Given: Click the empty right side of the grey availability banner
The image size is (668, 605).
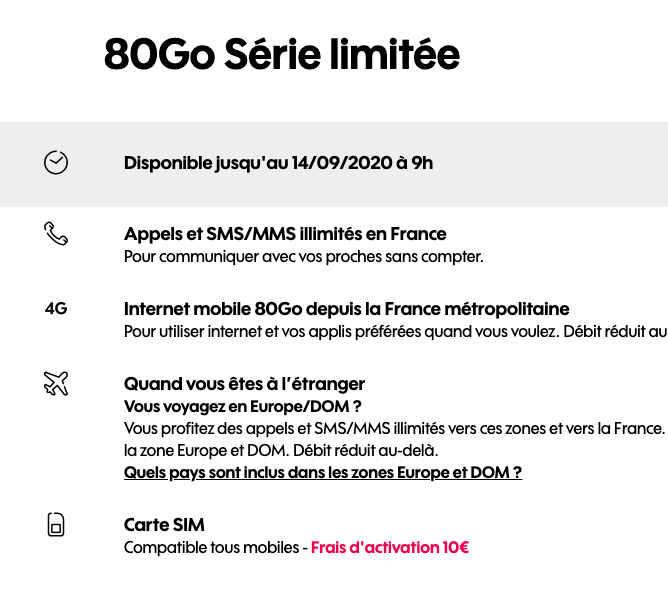Looking at the screenshot, I should (554, 164).
